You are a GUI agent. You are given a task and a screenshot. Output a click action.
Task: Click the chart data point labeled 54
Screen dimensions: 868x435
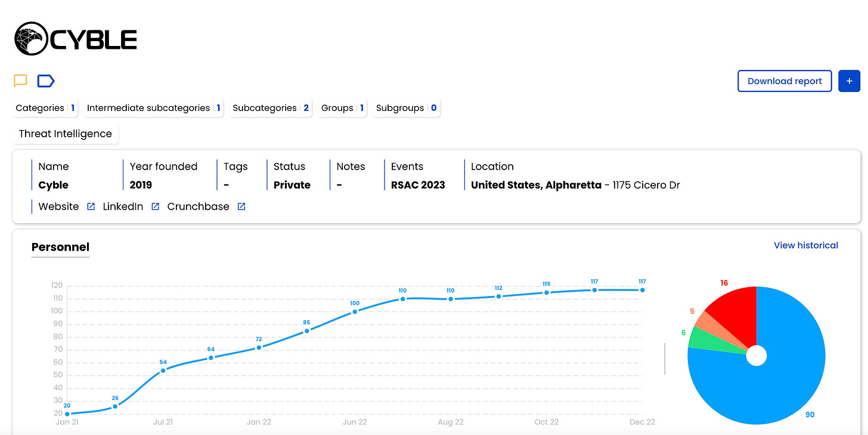coord(163,370)
